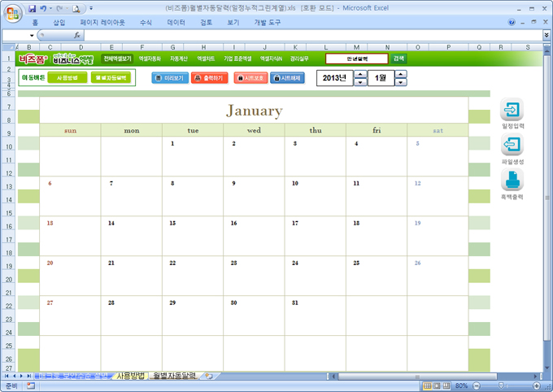Open the 삽입 ribbon tab
This screenshot has width=553, height=392.
click(59, 23)
